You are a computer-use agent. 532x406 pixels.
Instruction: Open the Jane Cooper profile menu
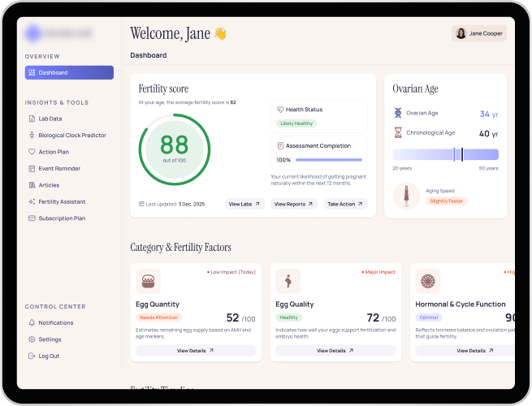coord(479,33)
